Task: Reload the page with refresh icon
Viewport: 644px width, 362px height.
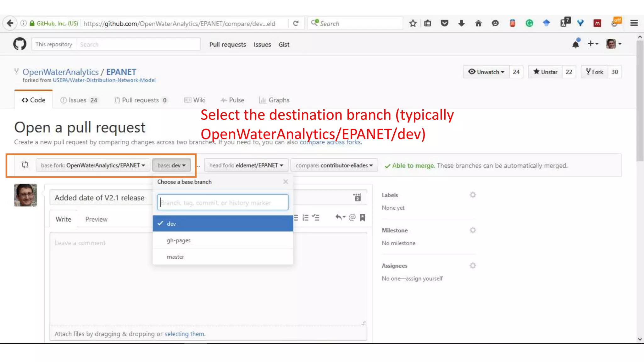Action: 296,23
